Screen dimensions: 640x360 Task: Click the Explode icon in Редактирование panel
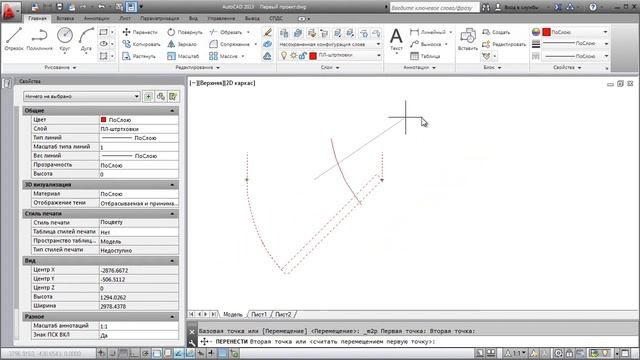point(267,44)
